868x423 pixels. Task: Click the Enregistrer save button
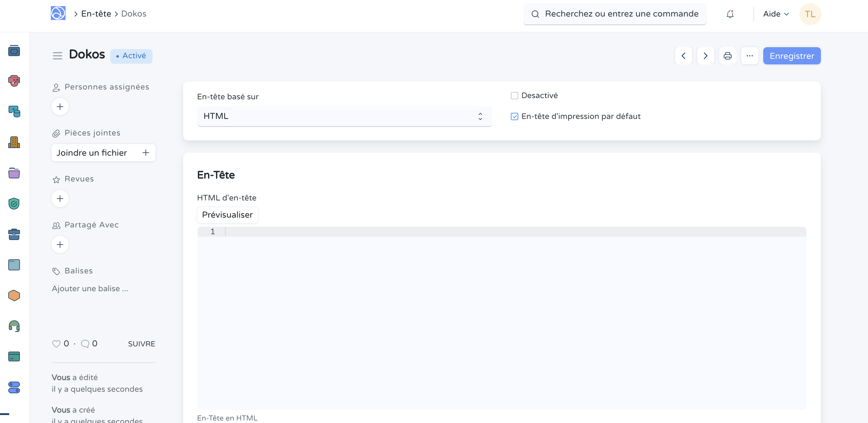point(791,56)
